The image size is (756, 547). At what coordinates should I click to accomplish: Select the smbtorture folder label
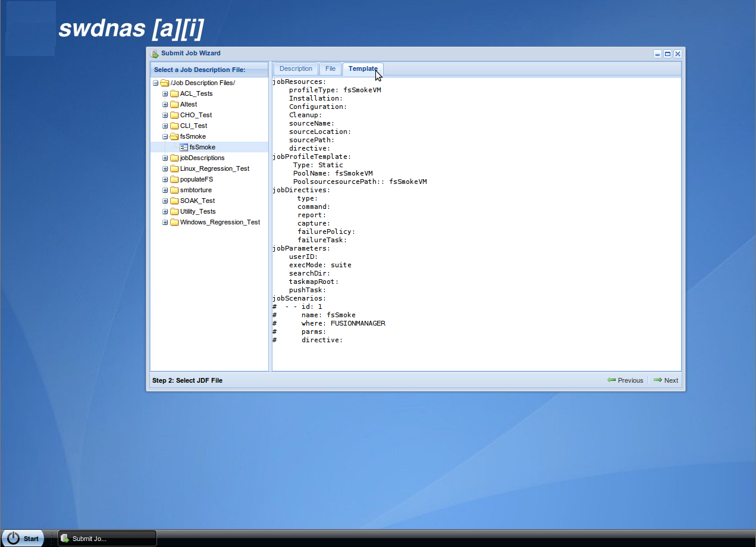196,190
